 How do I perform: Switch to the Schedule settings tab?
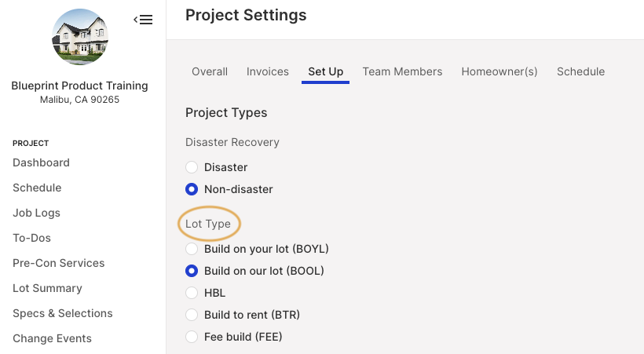pyautogui.click(x=580, y=71)
